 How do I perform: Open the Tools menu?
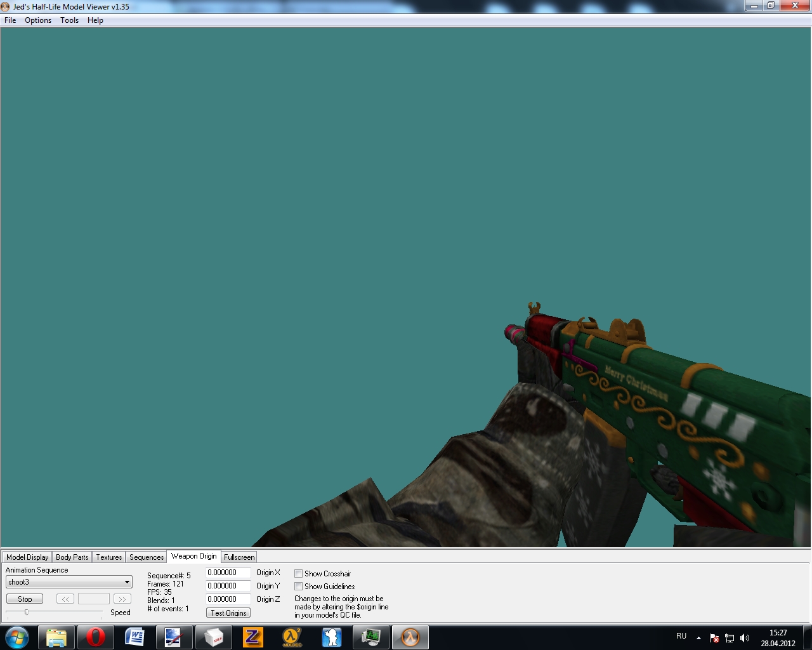click(69, 20)
